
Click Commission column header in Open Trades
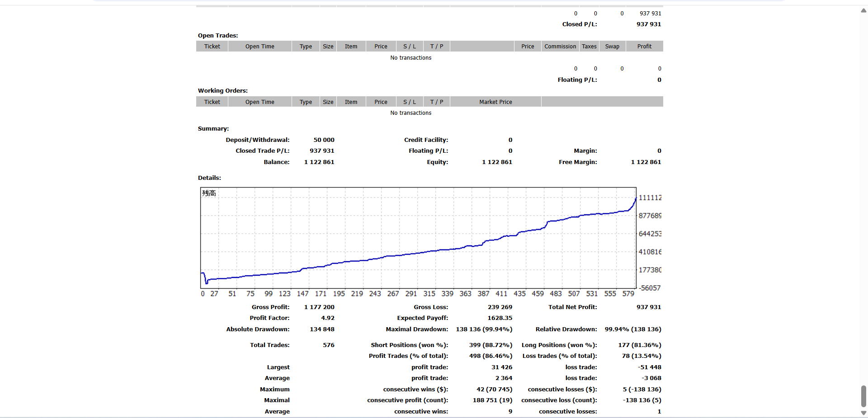point(560,47)
